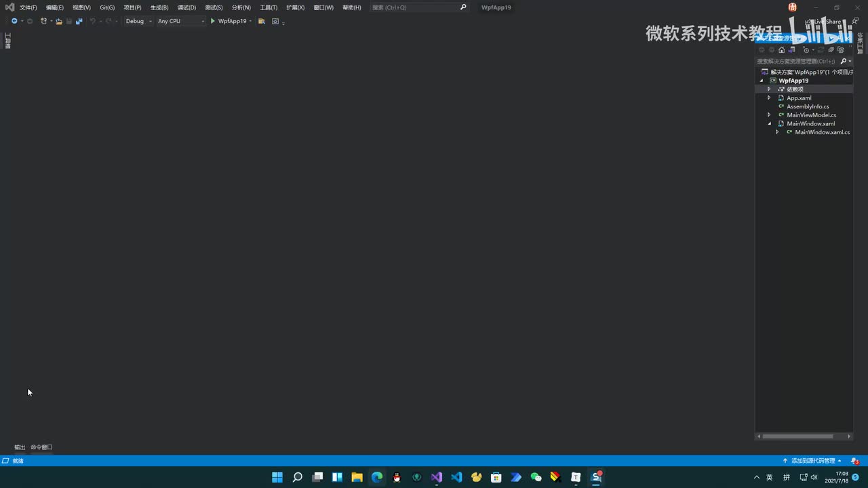Open the 帮助(H) menu

pos(352,7)
